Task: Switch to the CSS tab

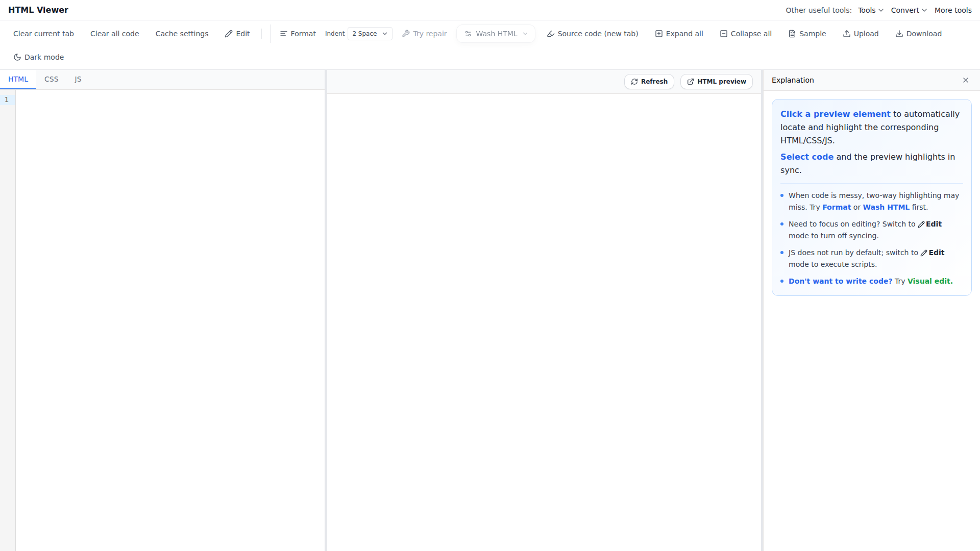Action: (x=52, y=79)
